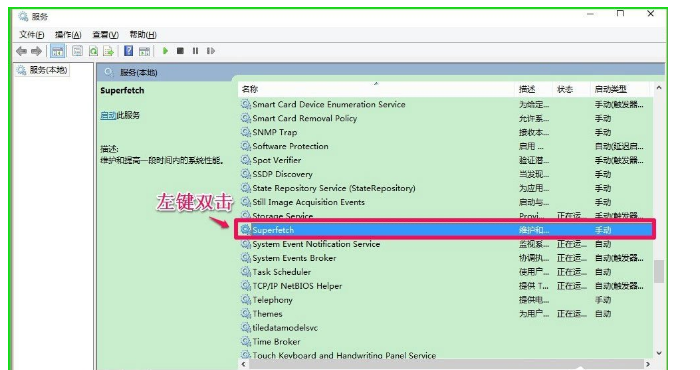Click the Export List toolbar icon
This screenshot has height=370, width=700.
pos(108,51)
